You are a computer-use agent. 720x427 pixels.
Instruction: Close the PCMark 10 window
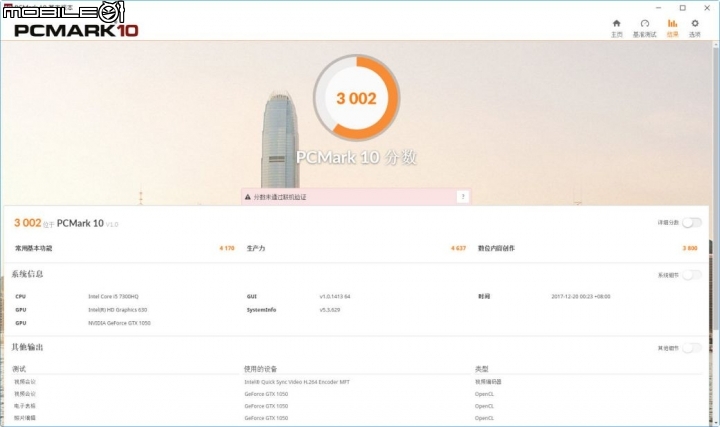[707, 8]
